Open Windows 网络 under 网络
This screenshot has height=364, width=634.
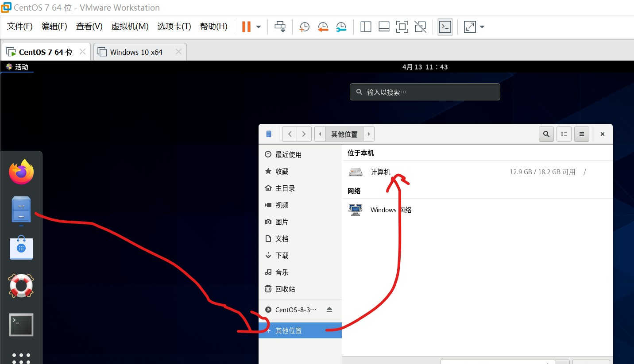pyautogui.click(x=477, y=210)
